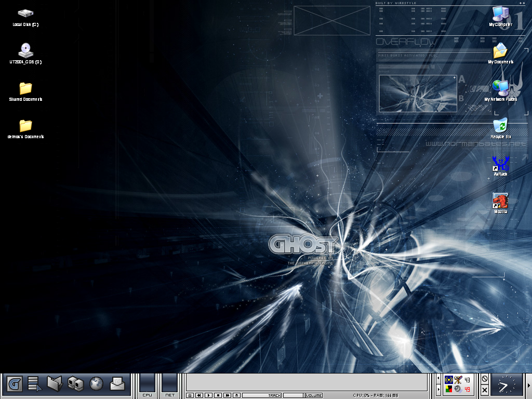This screenshot has height=399, width=532.
Task: Open the Ghost start menu button
Action: point(15,384)
